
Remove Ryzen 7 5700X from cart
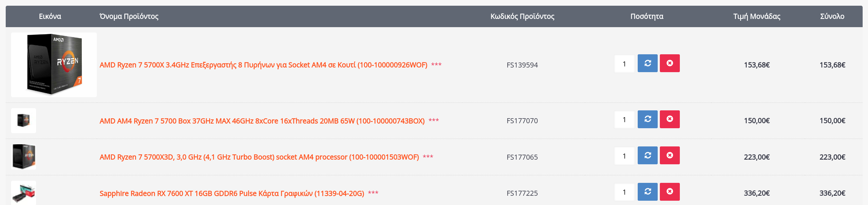coord(669,63)
